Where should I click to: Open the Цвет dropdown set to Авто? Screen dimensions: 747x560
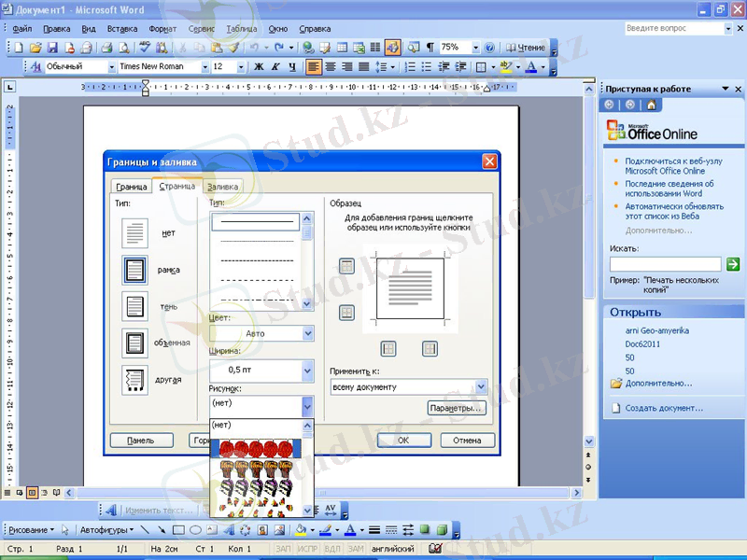(306, 333)
